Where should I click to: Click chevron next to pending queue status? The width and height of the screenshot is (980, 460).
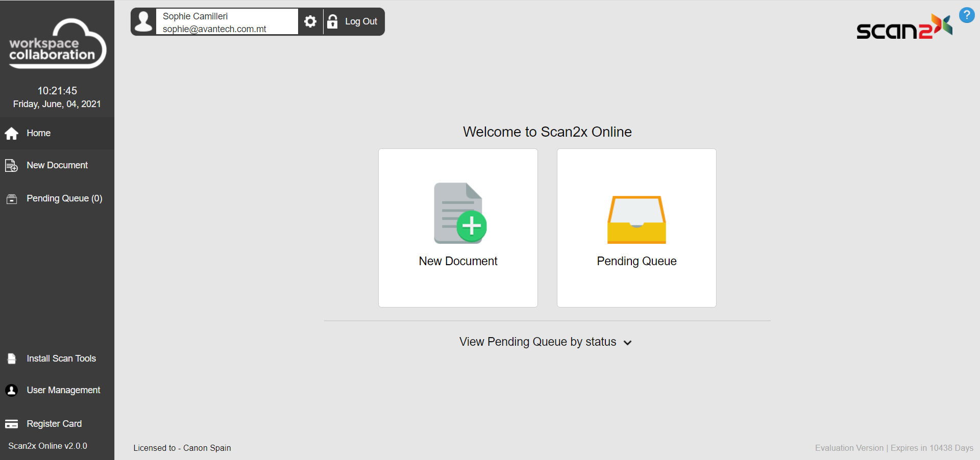(x=628, y=343)
